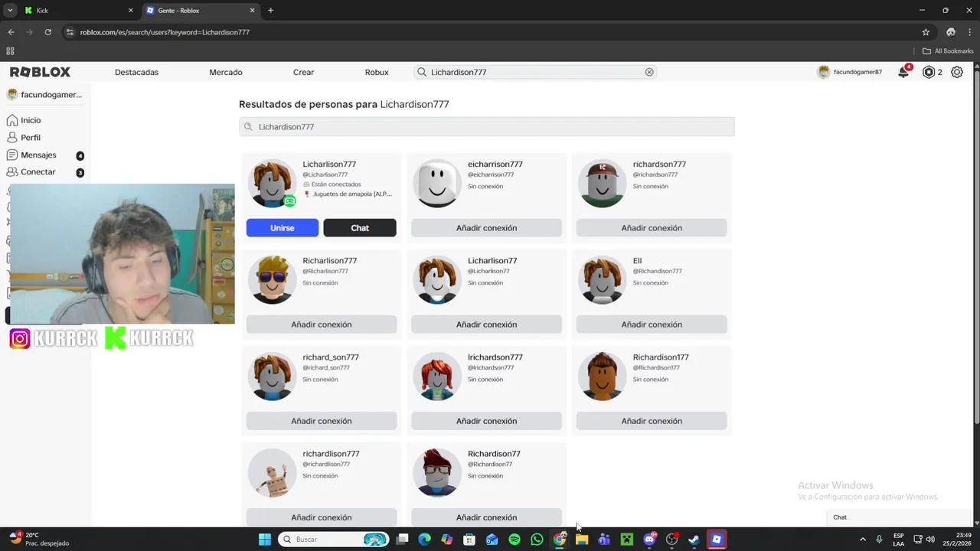The height and width of the screenshot is (551, 980).
Task: Open the lrichardson777 red-haired avatar
Action: click(437, 377)
